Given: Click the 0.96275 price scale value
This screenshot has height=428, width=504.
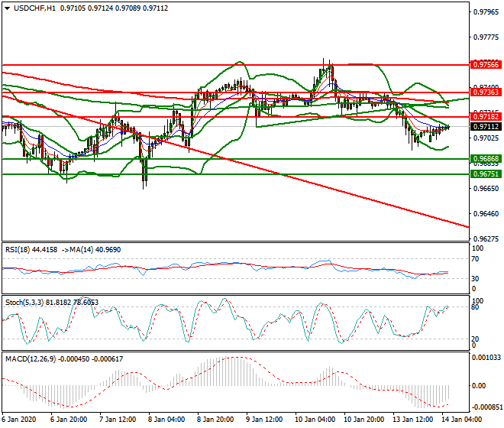Looking at the screenshot, I should (x=486, y=238).
